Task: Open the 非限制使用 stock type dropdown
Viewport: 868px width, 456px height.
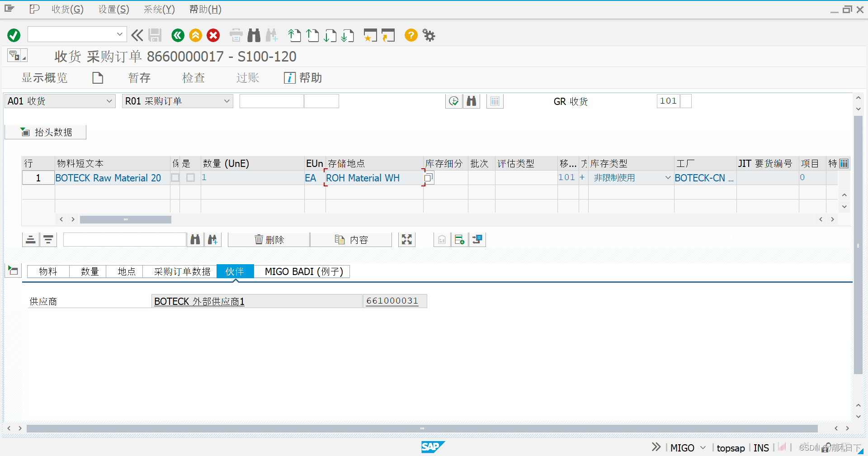Action: 668,178
